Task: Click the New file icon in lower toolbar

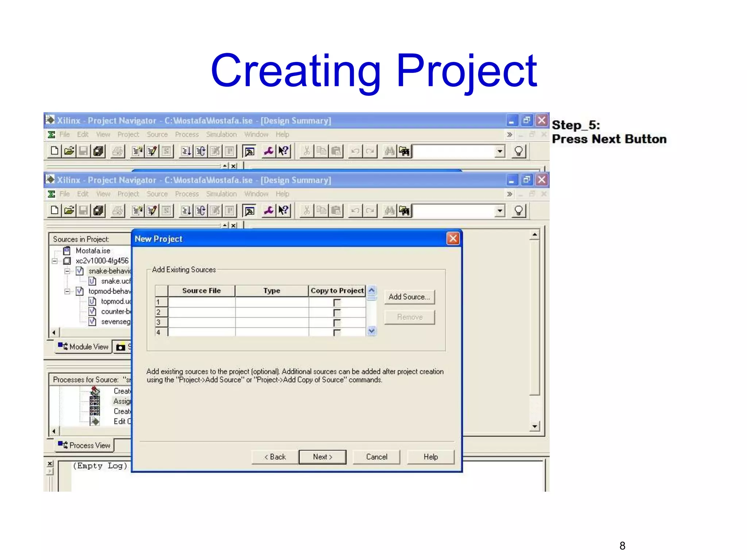Action: pyautogui.click(x=55, y=211)
